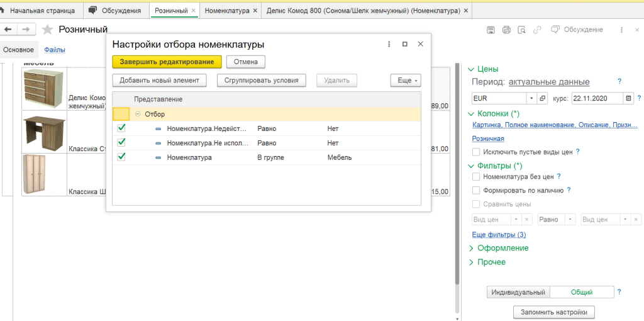Click the Делис Комод product thumbnail
644x321 pixels.
[x=45, y=89]
